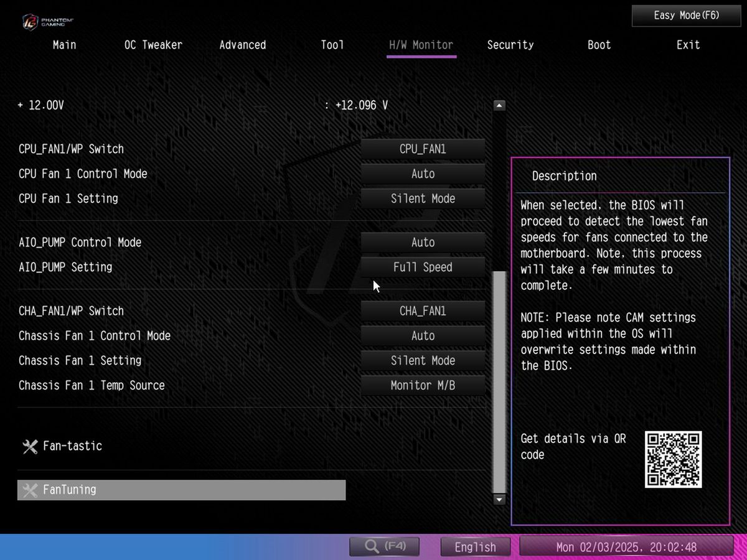Image resolution: width=747 pixels, height=560 pixels.
Task: Select CPU Fan 1 Control Mode label
Action: coord(83,174)
